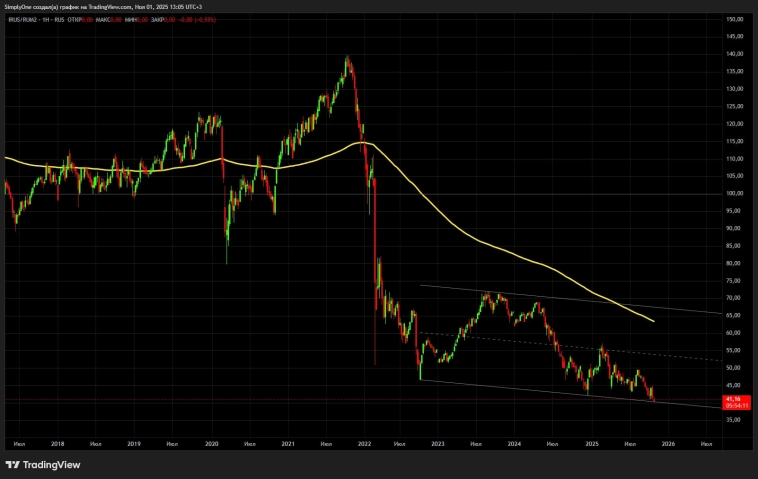758x479 pixels.
Task: Click the TradingView logo at the bottom
Action: (43, 465)
